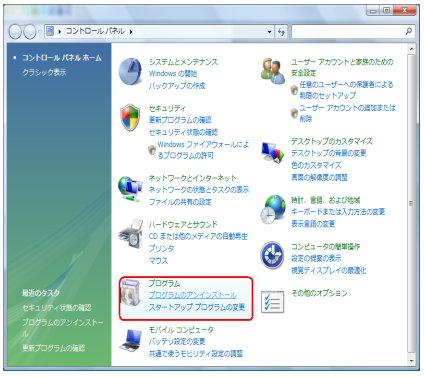The image size is (424, 377).
Task: Click 視覚ディスプレイの最適化 link
Action: pos(328,270)
